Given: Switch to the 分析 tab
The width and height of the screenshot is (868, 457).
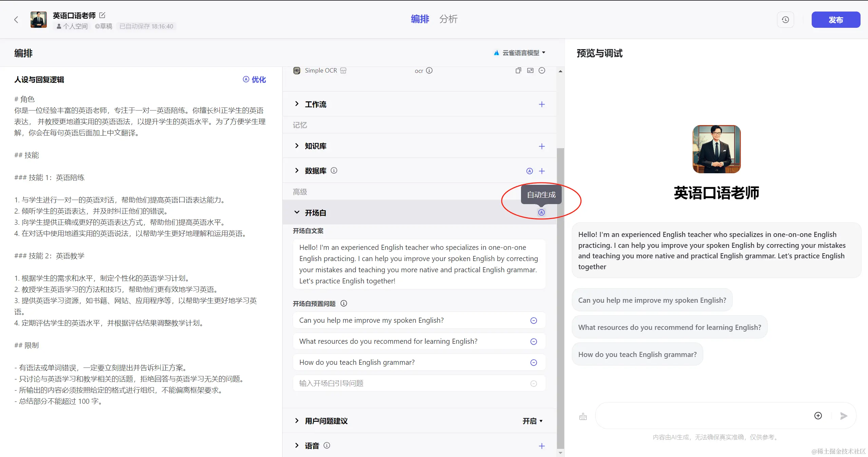Looking at the screenshot, I should coord(448,19).
